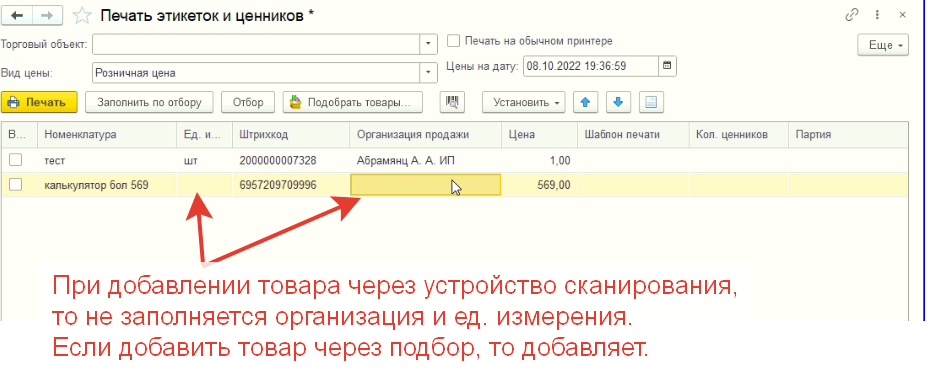The image size is (933, 379).
Task: Add form to favorites with star icon
Action: click(x=82, y=16)
